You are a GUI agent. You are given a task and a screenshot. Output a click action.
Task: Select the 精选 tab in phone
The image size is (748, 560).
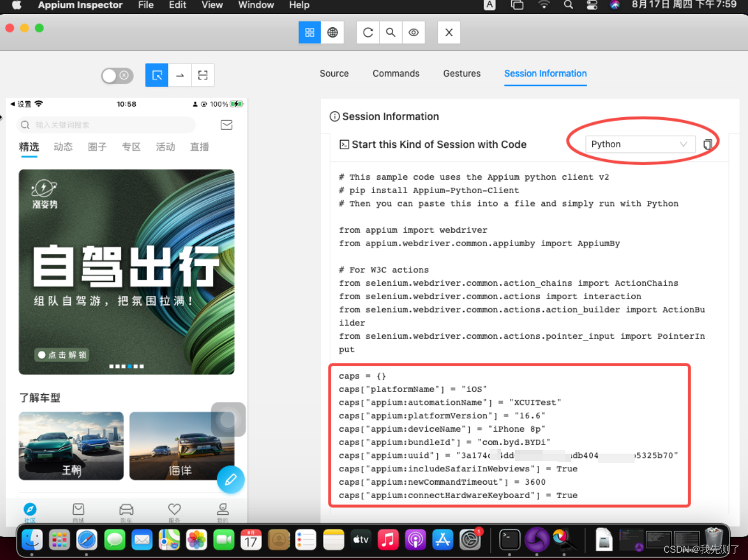(29, 147)
